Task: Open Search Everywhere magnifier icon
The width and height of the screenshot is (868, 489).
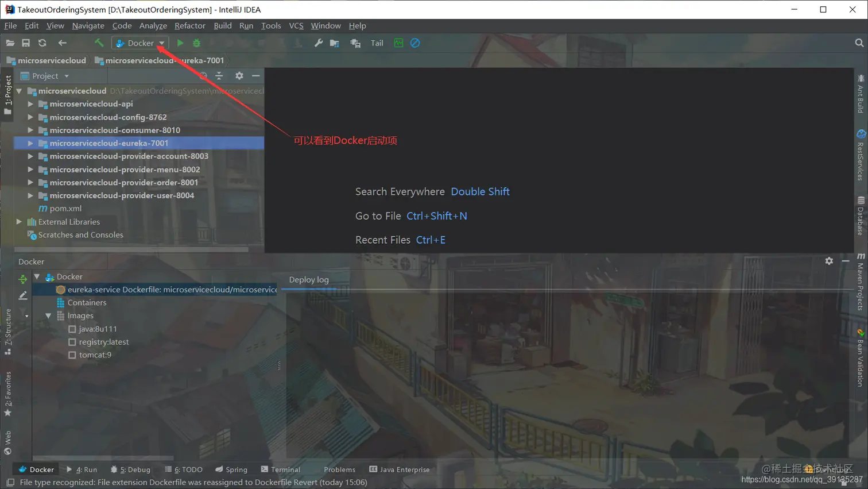Action: pyautogui.click(x=859, y=43)
